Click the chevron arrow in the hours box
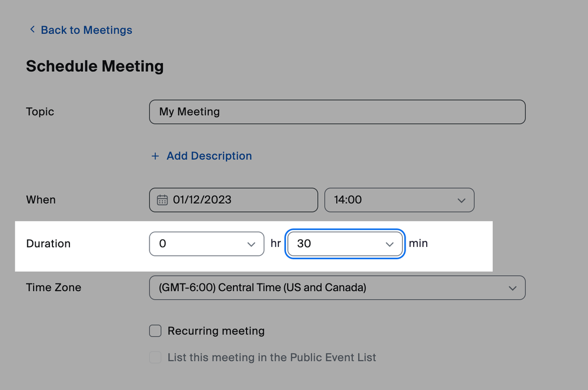This screenshot has width=588, height=390. pos(251,244)
